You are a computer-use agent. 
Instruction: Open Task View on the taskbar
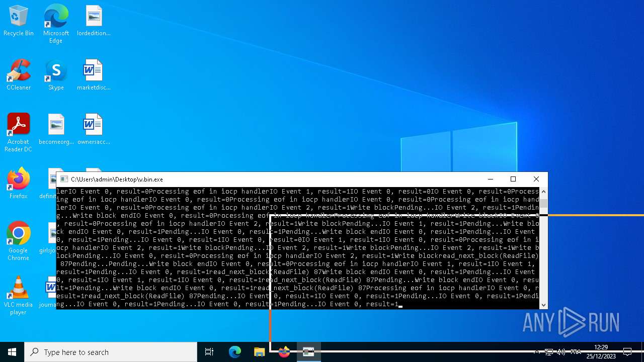pyautogui.click(x=209, y=352)
